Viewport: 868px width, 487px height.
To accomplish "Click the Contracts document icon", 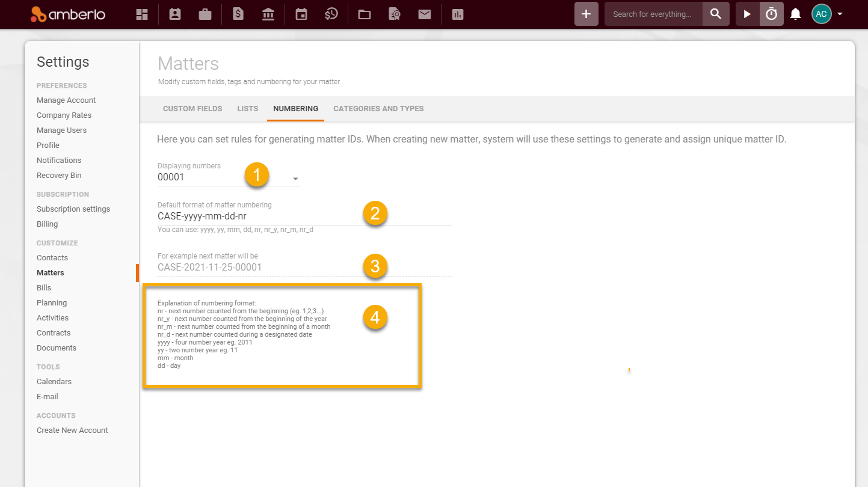I will tap(394, 14).
